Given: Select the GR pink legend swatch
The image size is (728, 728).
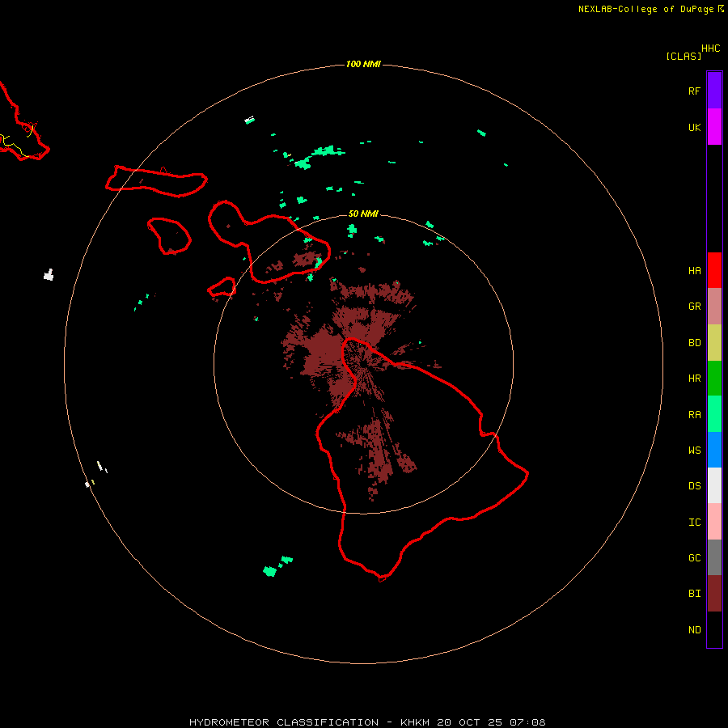Looking at the screenshot, I should [714, 306].
